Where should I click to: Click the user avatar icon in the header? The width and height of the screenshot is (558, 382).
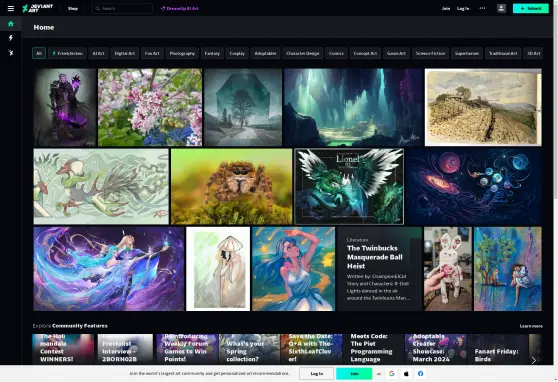[x=501, y=8]
